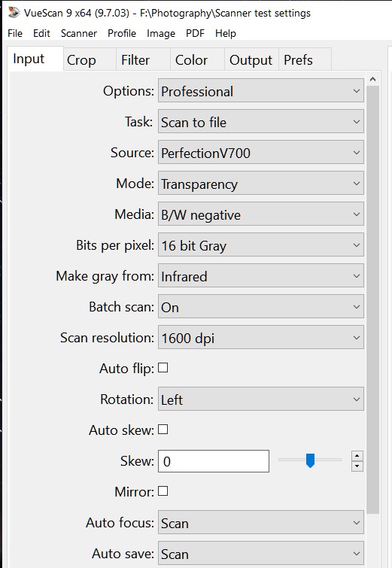Increase Skew with the up stepper arrow
392x568 pixels.
357,456
